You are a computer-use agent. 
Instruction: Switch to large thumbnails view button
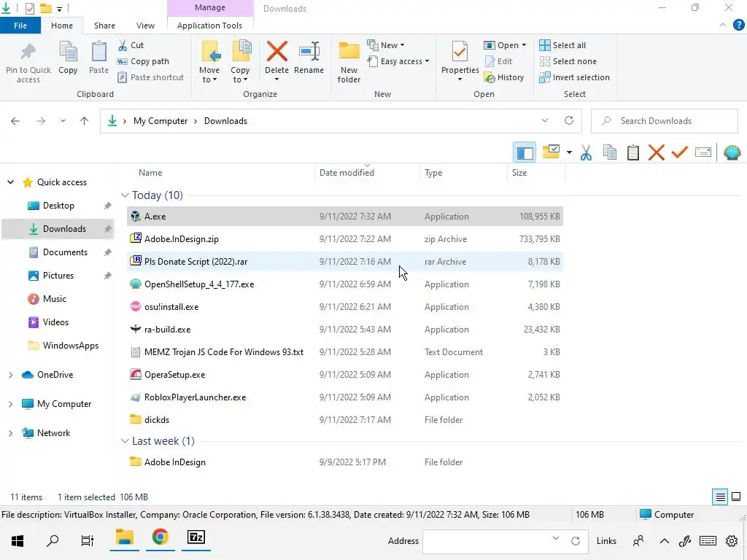point(736,497)
